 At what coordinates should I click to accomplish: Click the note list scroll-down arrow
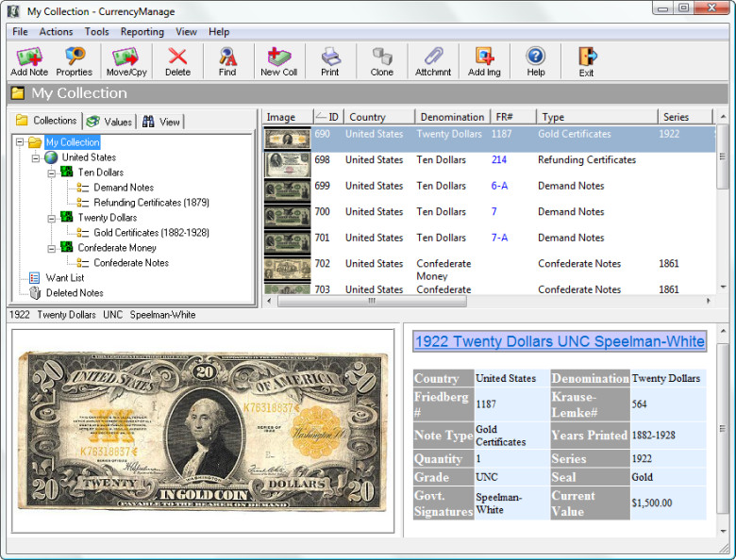point(723,287)
